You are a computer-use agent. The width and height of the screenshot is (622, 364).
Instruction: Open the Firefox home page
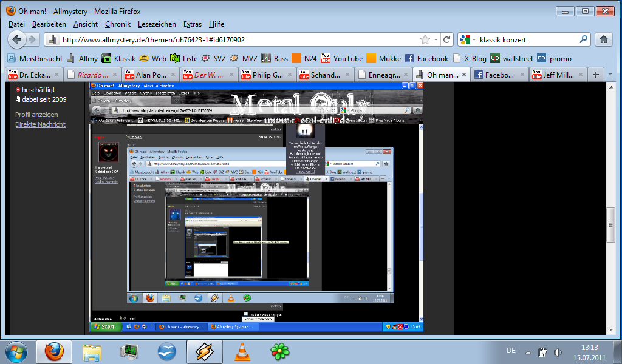pyautogui.click(x=603, y=39)
